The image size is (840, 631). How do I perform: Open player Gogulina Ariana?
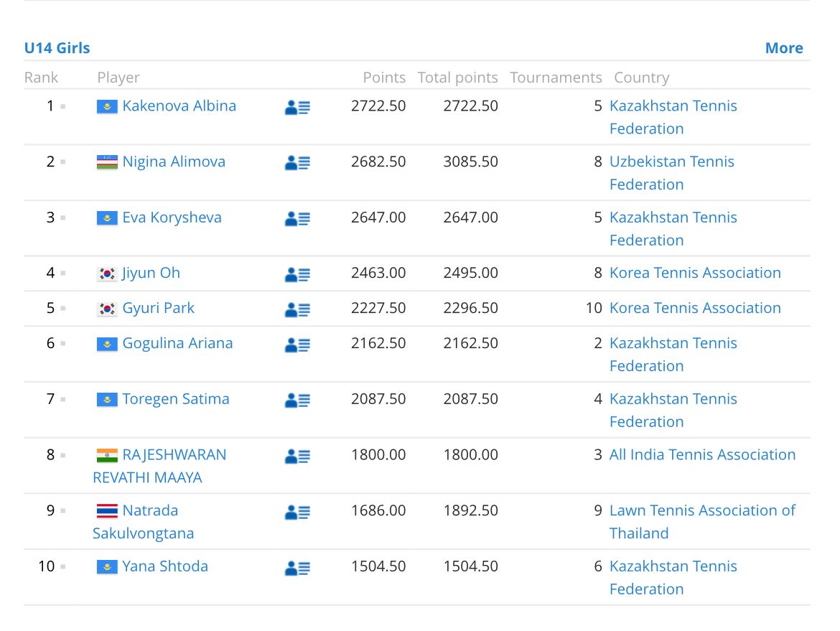pos(177,343)
